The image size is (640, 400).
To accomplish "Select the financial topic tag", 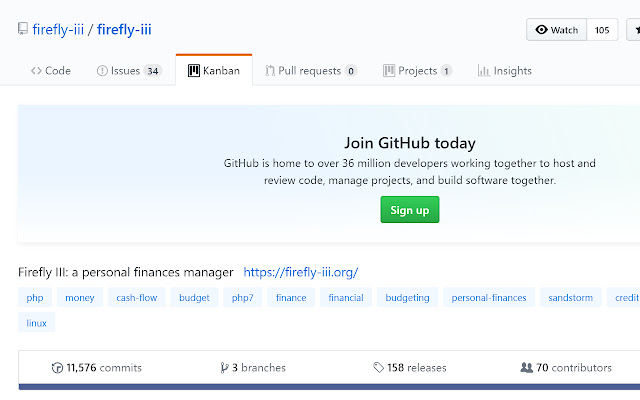I will point(346,298).
